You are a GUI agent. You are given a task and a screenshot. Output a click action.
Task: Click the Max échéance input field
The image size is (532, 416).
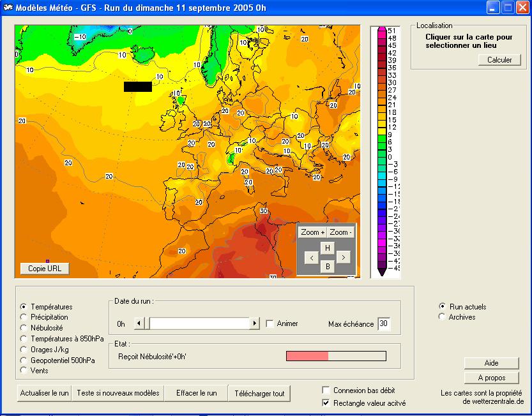(383, 324)
